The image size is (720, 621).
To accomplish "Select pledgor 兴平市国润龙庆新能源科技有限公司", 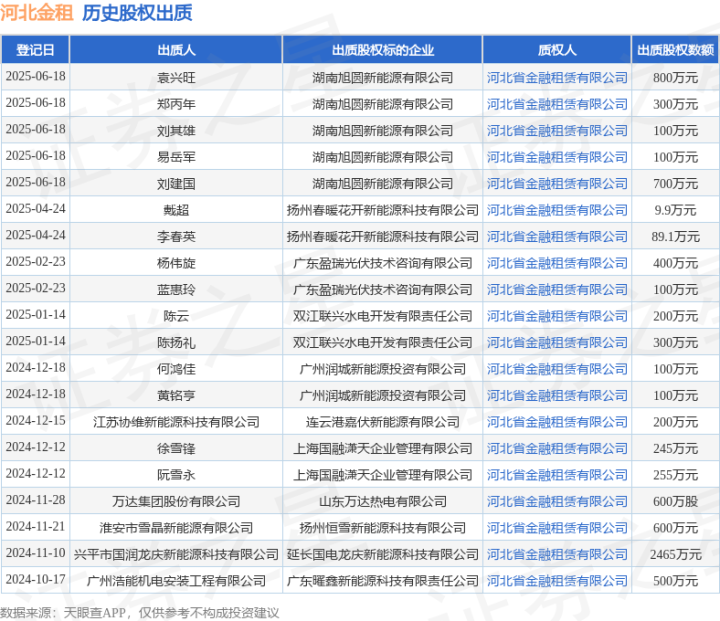I will (176, 554).
